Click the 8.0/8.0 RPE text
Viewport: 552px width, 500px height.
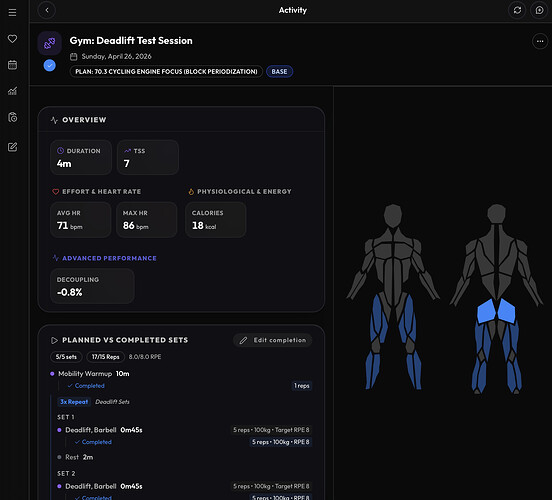click(145, 357)
